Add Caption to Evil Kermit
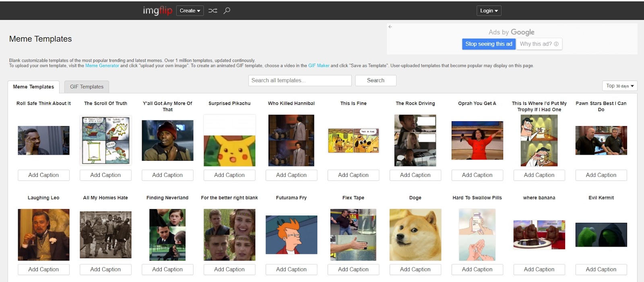Screen dimensions: 644x282 click(601, 269)
